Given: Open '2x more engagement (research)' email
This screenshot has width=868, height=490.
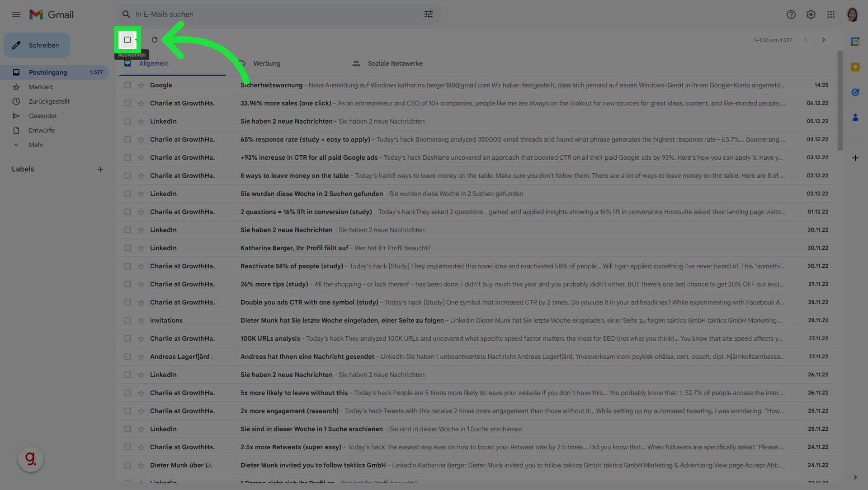Looking at the screenshot, I should (475, 411).
